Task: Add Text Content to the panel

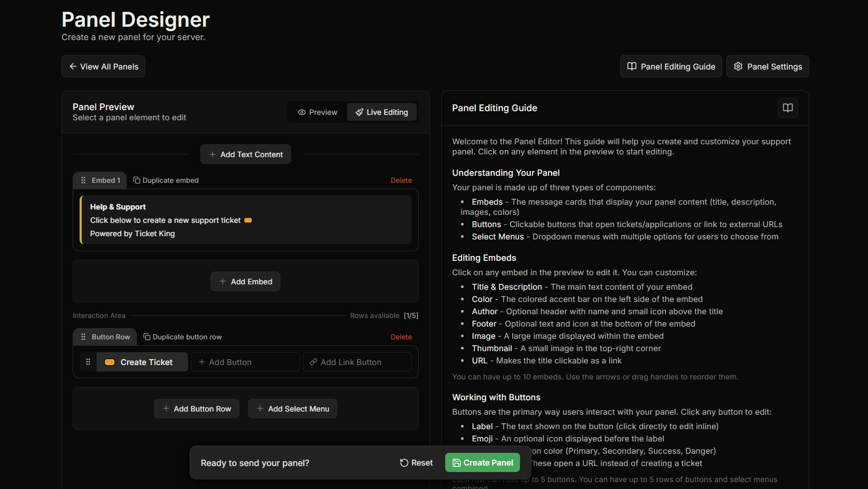Action: pos(246,154)
